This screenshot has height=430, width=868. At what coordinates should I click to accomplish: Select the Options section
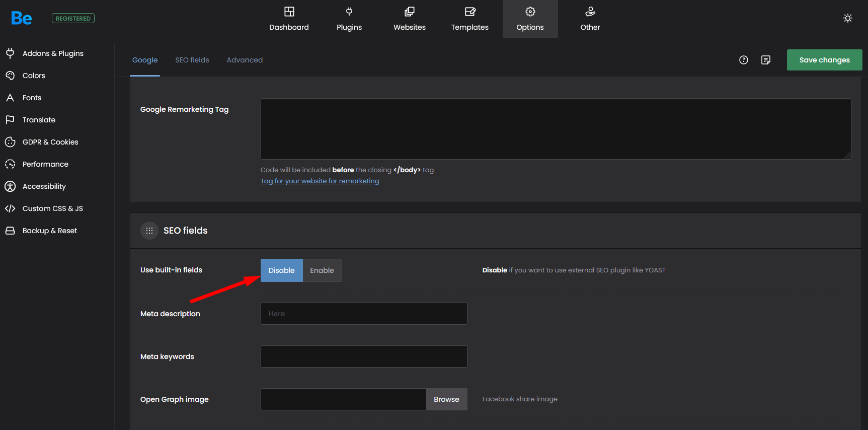[530, 19]
